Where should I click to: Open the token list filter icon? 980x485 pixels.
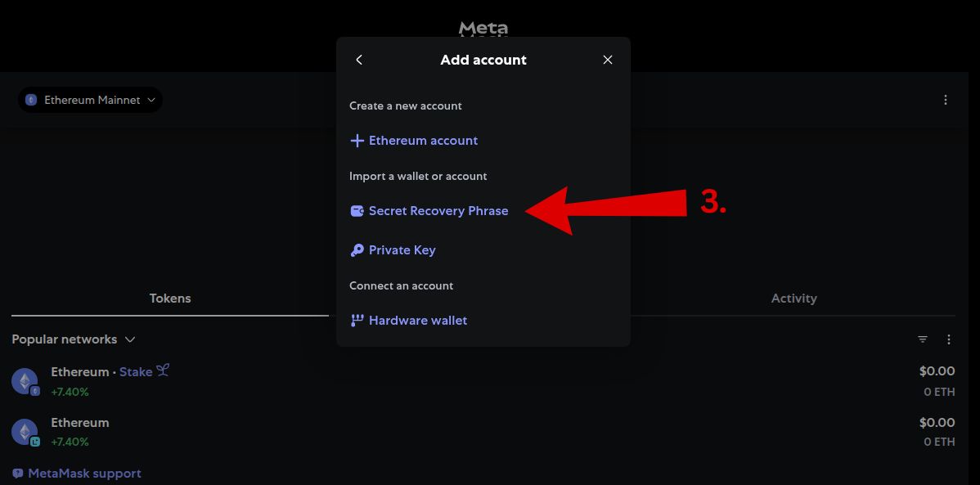pyautogui.click(x=923, y=339)
